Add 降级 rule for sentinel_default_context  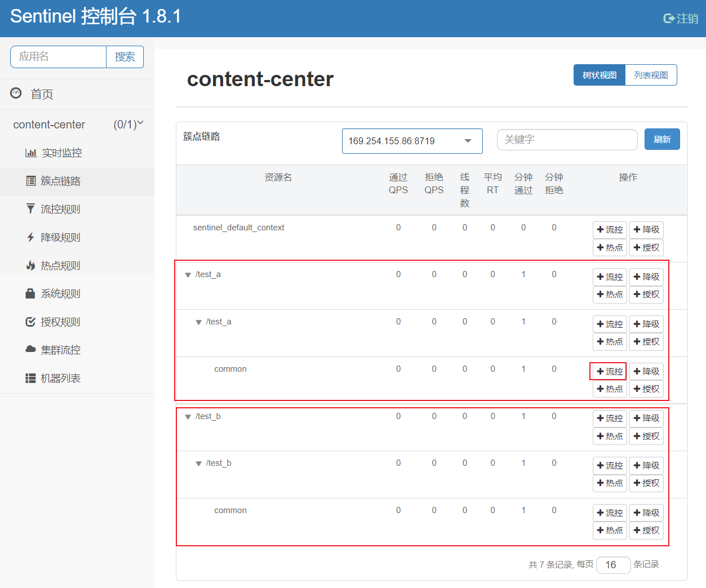[x=646, y=229]
